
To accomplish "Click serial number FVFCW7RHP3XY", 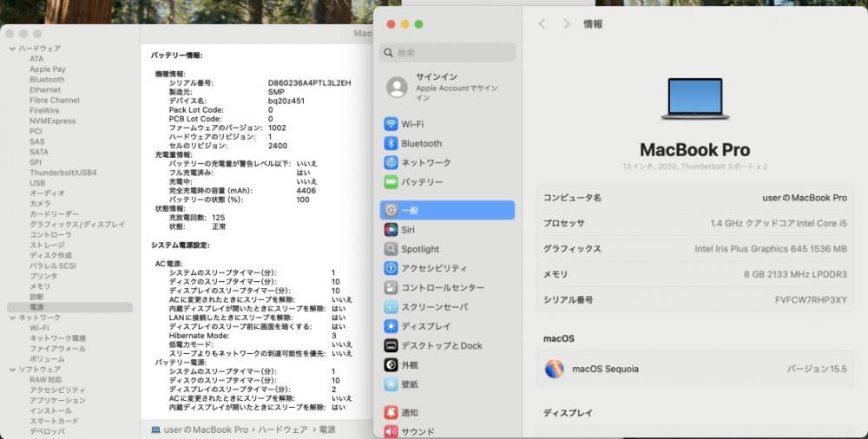I will coord(811,299).
